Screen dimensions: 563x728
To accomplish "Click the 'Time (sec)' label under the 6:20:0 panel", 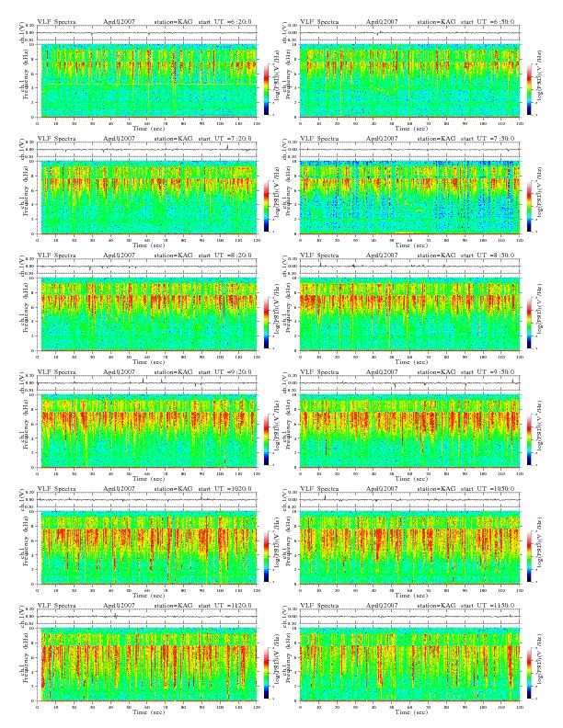I will tap(149, 128).
